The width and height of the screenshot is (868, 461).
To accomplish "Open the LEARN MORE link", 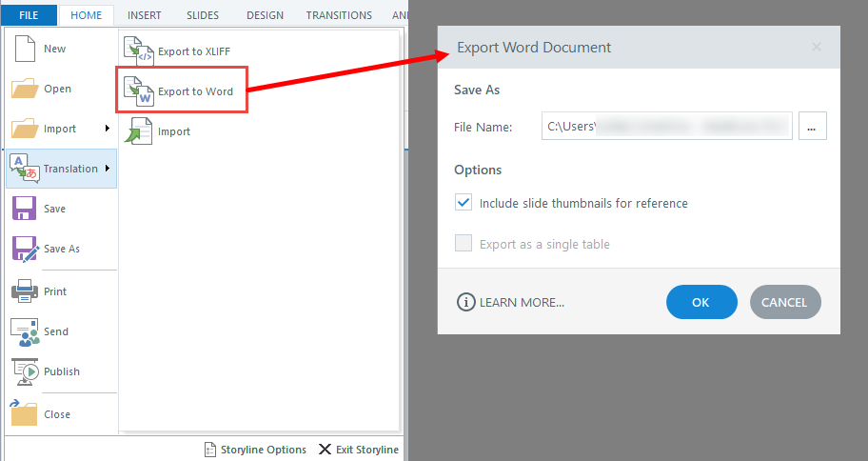I will [x=511, y=302].
